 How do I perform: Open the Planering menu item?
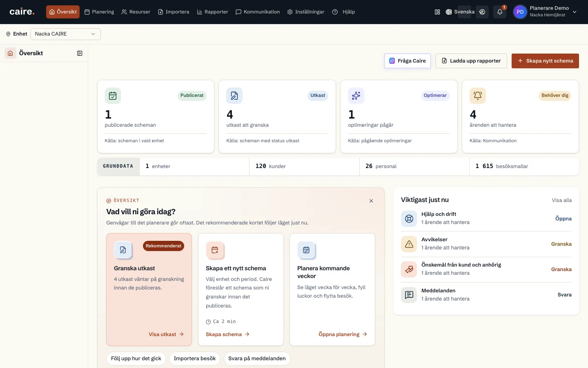[99, 12]
